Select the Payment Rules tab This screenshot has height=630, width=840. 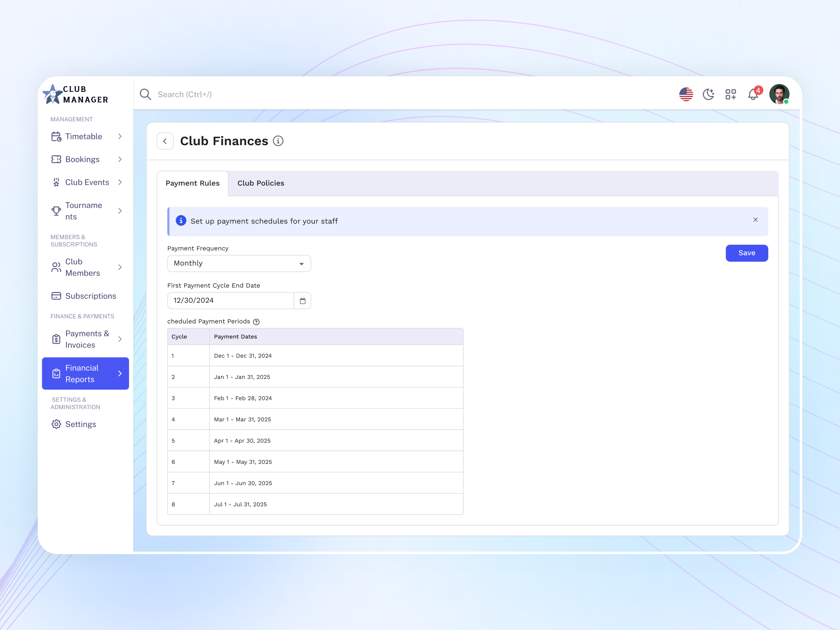click(192, 183)
